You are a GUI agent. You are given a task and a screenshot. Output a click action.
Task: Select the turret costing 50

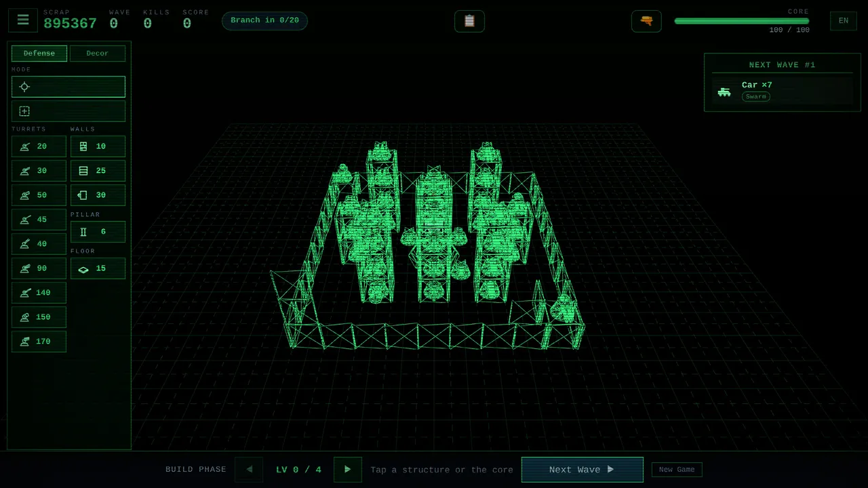(x=39, y=195)
